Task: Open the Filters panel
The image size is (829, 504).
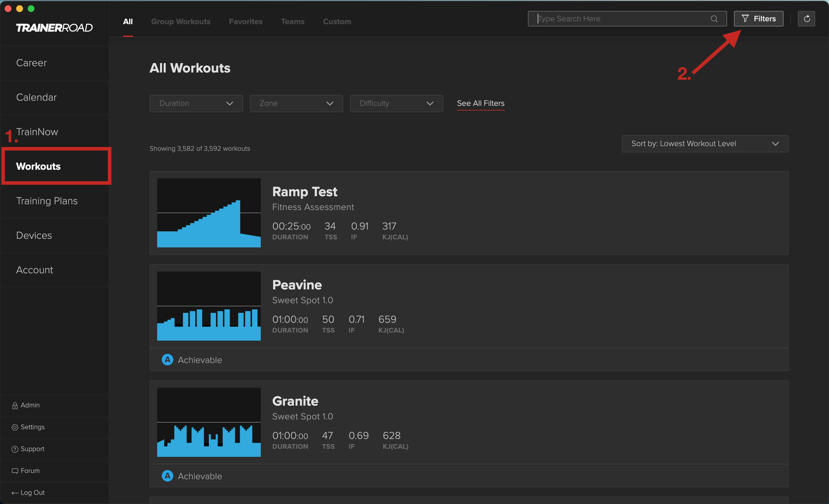Action: point(758,18)
